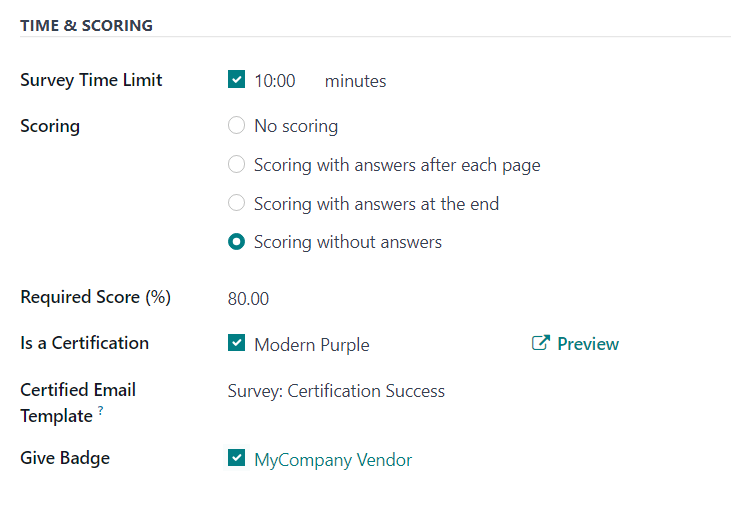Image resolution: width=731 pixels, height=523 pixels.
Task: Open the MyCompany Vendor badge link
Action: (x=333, y=460)
